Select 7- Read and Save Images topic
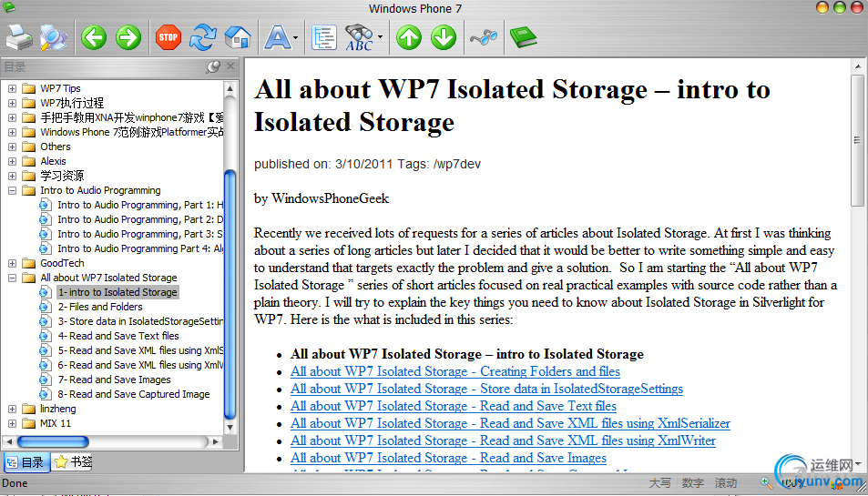The image size is (868, 496). [x=114, y=380]
